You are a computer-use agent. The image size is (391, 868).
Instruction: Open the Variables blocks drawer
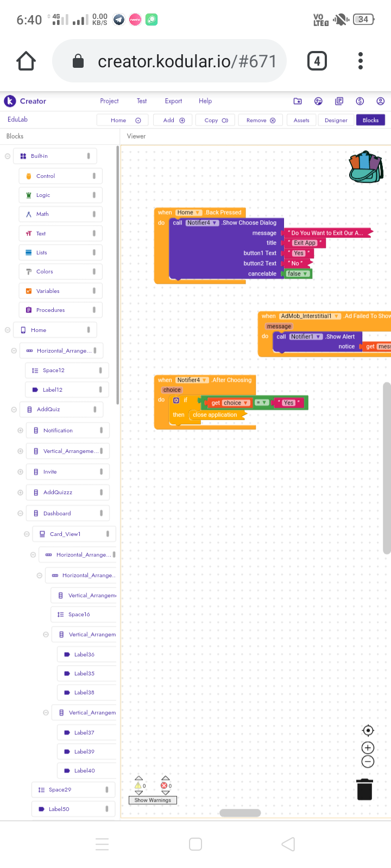(x=60, y=291)
